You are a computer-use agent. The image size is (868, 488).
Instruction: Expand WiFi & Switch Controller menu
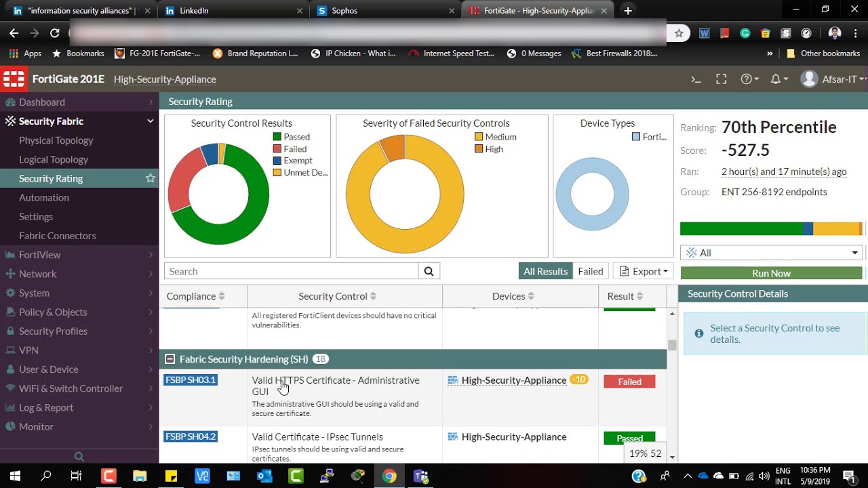point(79,388)
